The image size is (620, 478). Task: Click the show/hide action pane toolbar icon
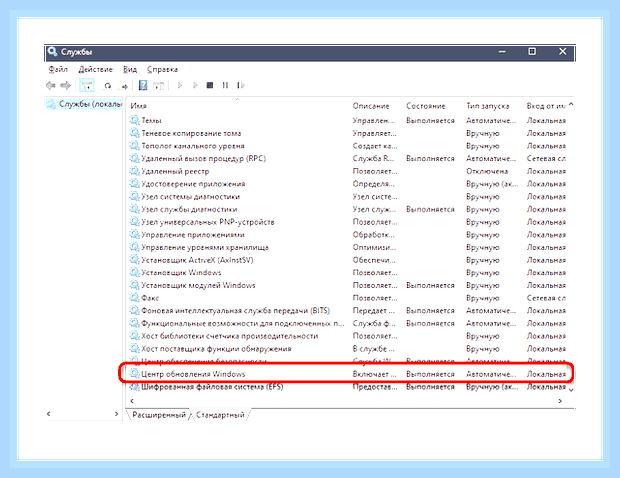coord(159,85)
